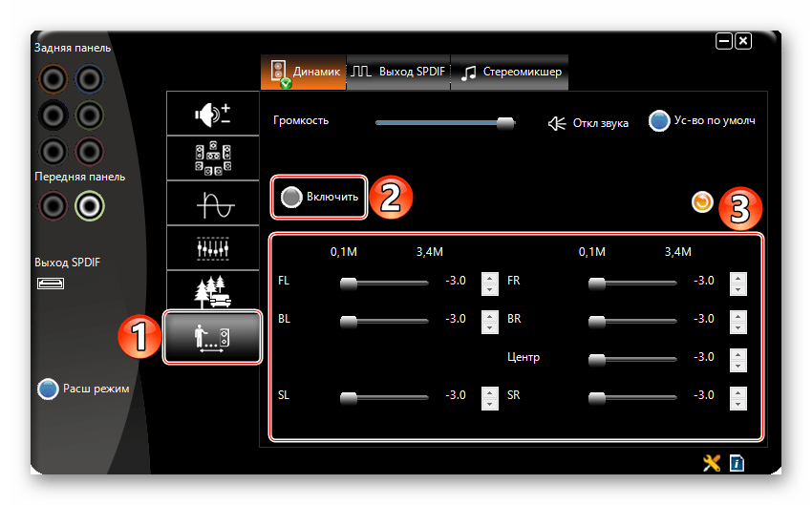Viewport: 812px width, 505px height.
Task: Open the volume control sidebar panel
Action: click(212, 115)
